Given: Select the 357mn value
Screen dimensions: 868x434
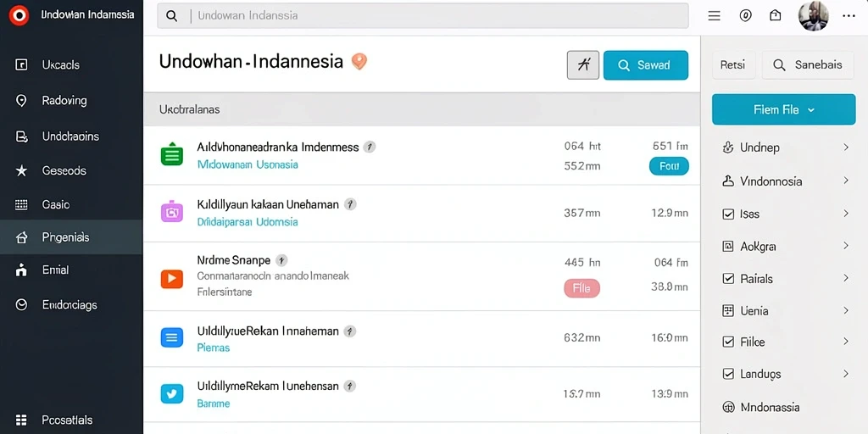Looking at the screenshot, I should tap(581, 213).
